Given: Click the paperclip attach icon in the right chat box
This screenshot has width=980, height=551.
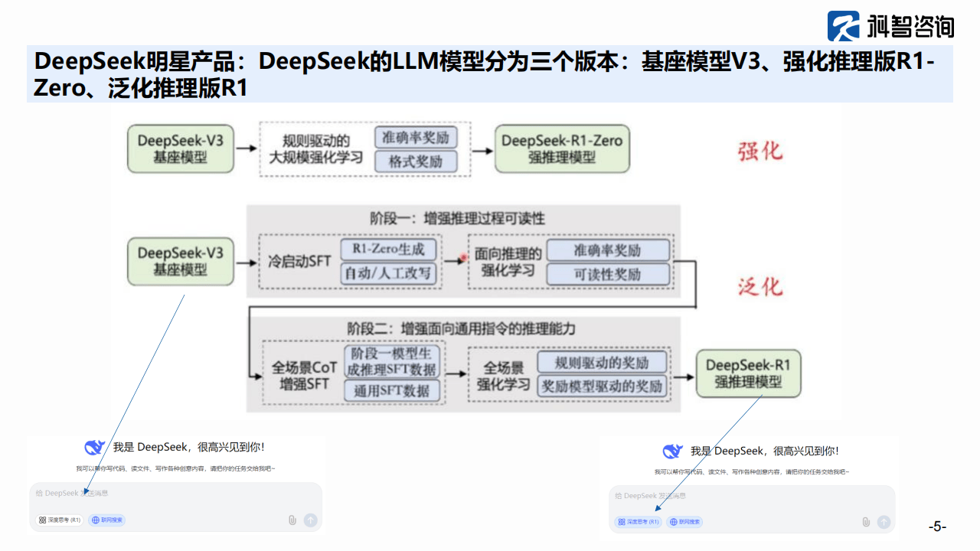Looking at the screenshot, I should click(x=866, y=522).
